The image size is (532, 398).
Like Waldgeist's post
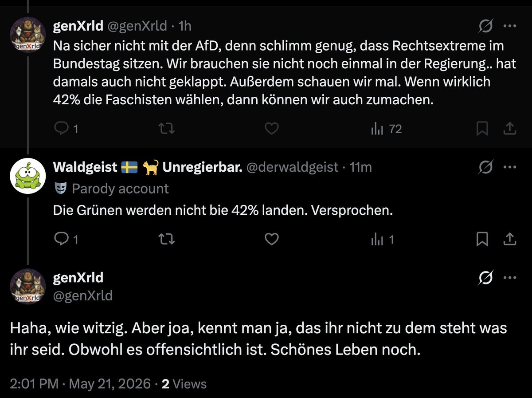tap(271, 240)
